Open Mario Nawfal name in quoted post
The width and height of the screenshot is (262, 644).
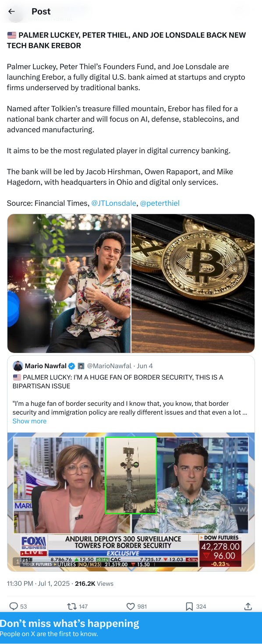(x=46, y=366)
